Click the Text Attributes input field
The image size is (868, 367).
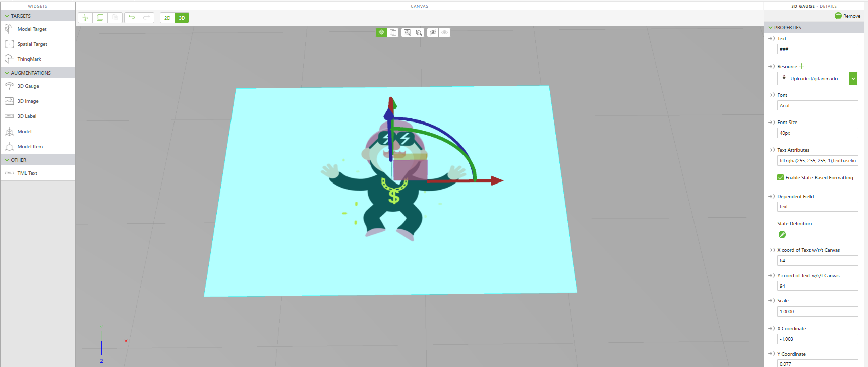[818, 160]
